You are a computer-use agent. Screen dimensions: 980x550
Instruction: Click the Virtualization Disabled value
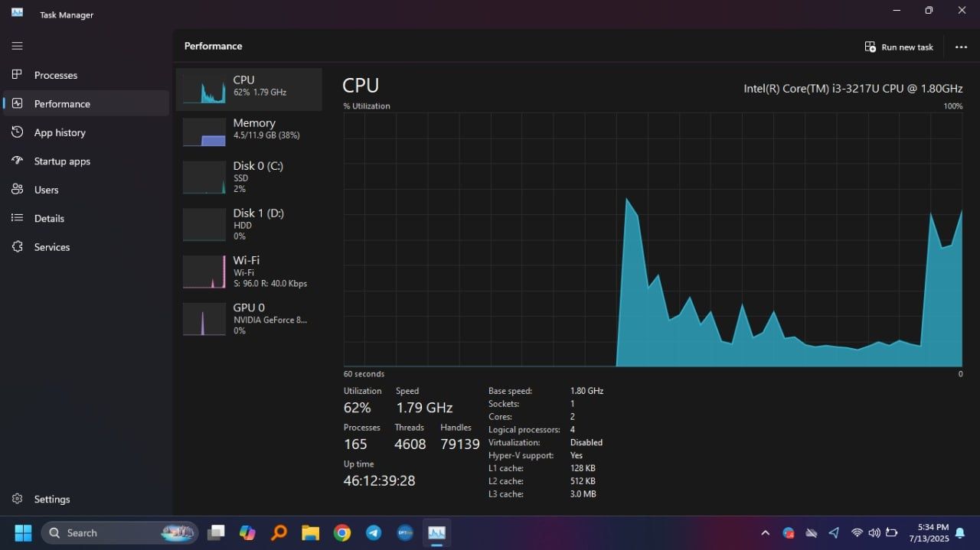[586, 442]
